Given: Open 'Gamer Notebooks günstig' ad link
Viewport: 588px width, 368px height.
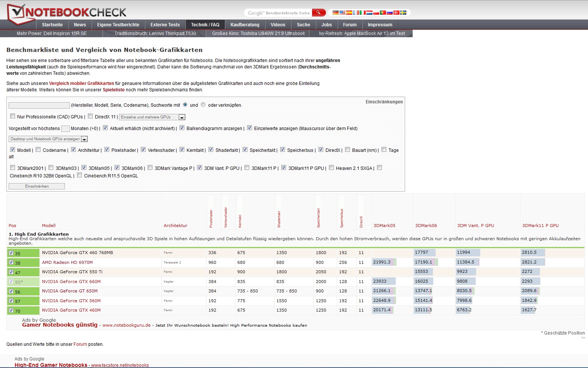Looking at the screenshot, I should tap(60, 325).
